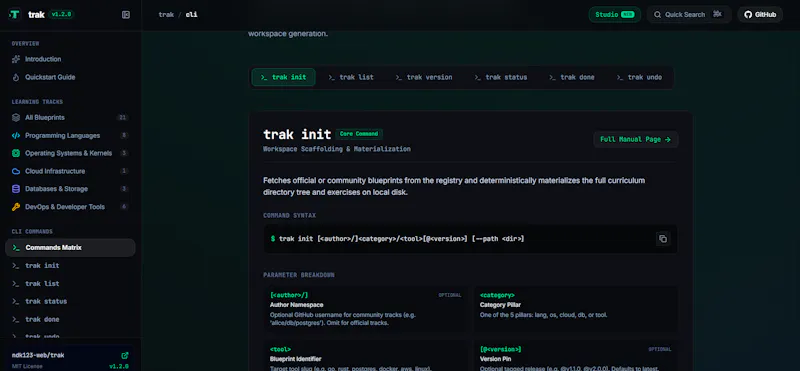
Task: Go to Introduction in sidebar
Action: point(70,59)
